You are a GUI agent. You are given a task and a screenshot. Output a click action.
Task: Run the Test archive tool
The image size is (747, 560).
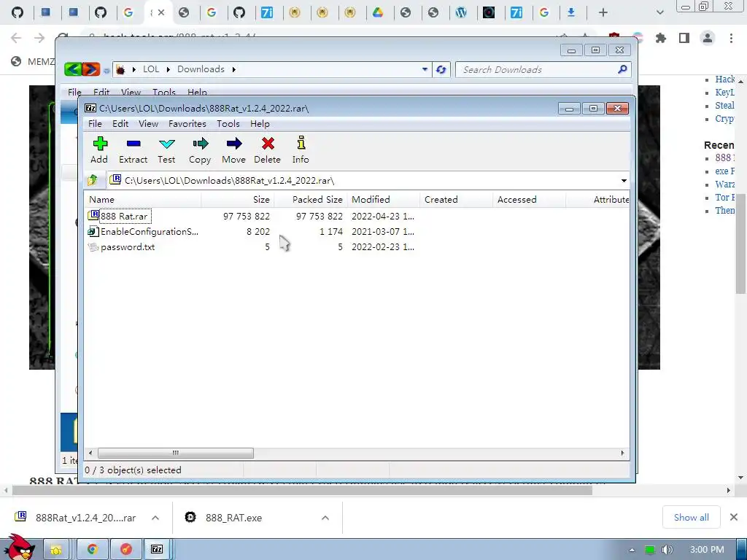167,150
